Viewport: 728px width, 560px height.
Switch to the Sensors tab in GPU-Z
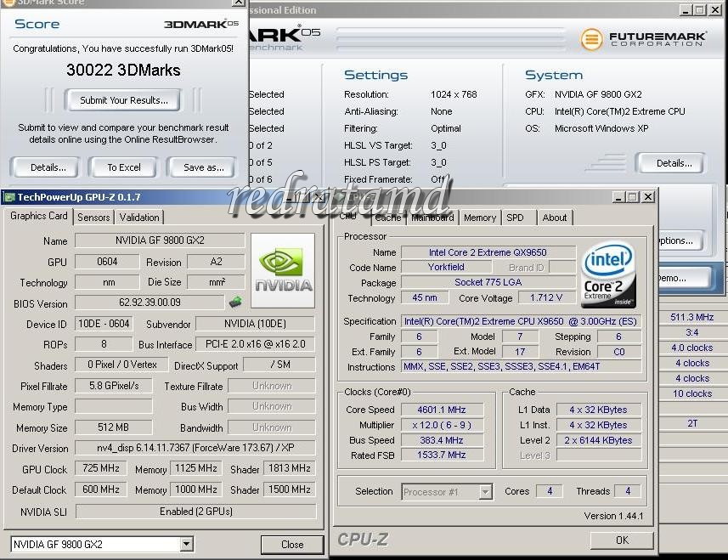click(93, 218)
